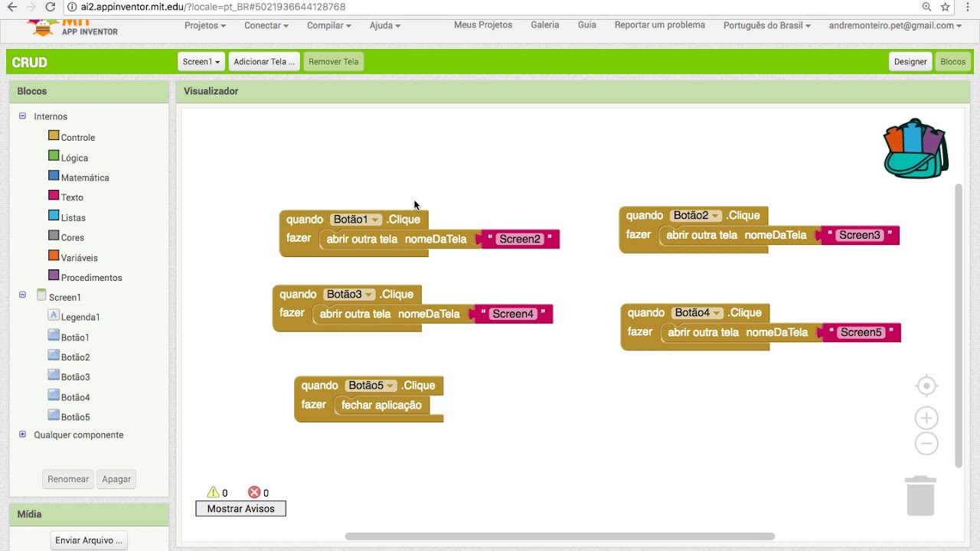Image resolution: width=980 pixels, height=551 pixels.
Task: Open the Procedimentos blocks drawer
Action: pyautogui.click(x=91, y=278)
